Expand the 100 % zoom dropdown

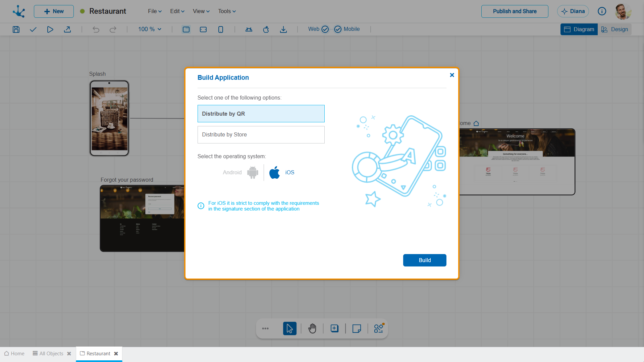[x=150, y=29]
